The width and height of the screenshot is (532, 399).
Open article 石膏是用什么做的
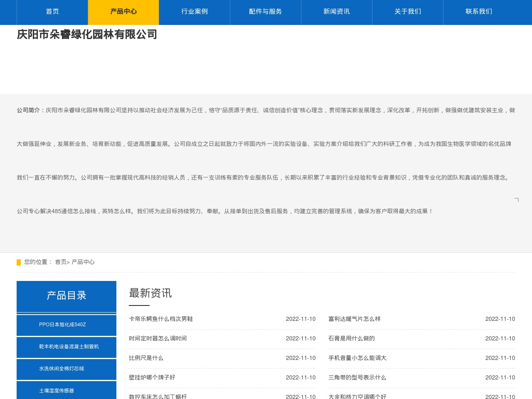[352, 338]
